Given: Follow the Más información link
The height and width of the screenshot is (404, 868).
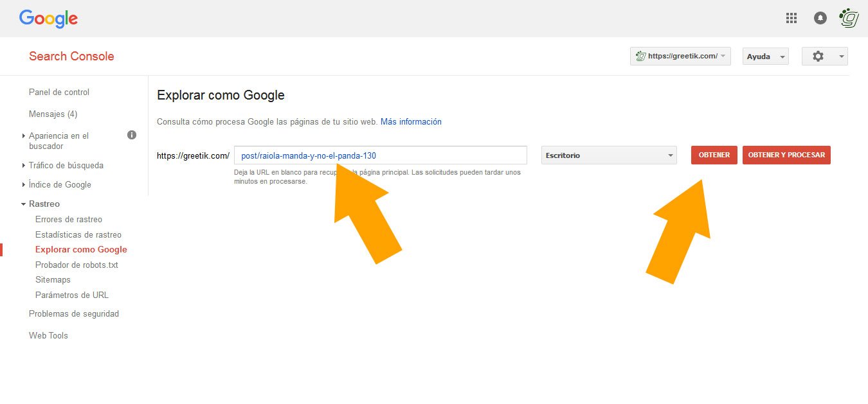Looking at the screenshot, I should (411, 121).
